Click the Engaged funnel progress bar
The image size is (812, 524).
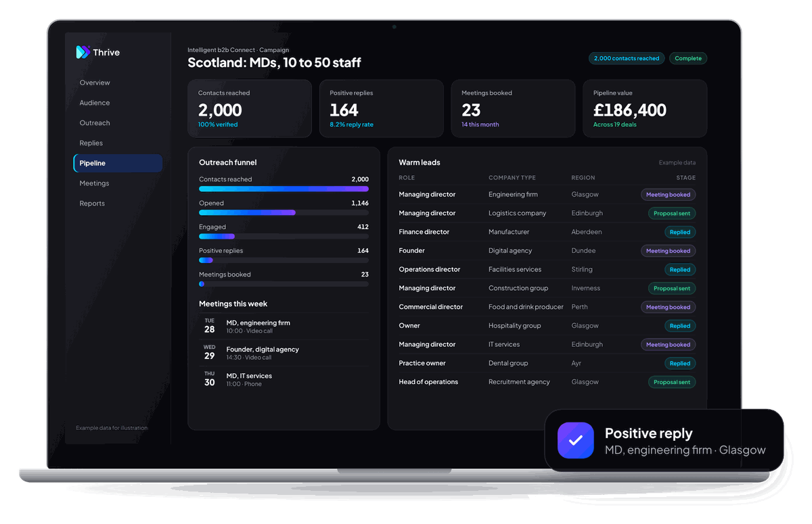(x=284, y=237)
